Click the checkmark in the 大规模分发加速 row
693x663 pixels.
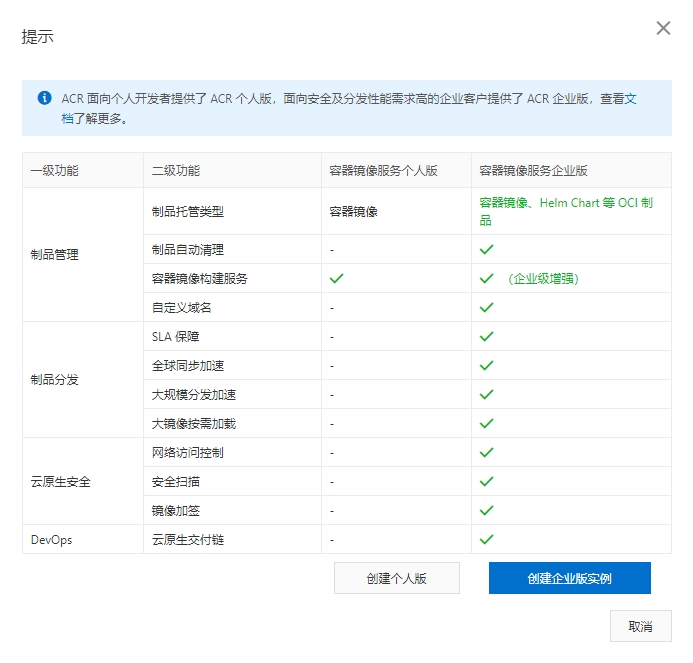pos(487,394)
